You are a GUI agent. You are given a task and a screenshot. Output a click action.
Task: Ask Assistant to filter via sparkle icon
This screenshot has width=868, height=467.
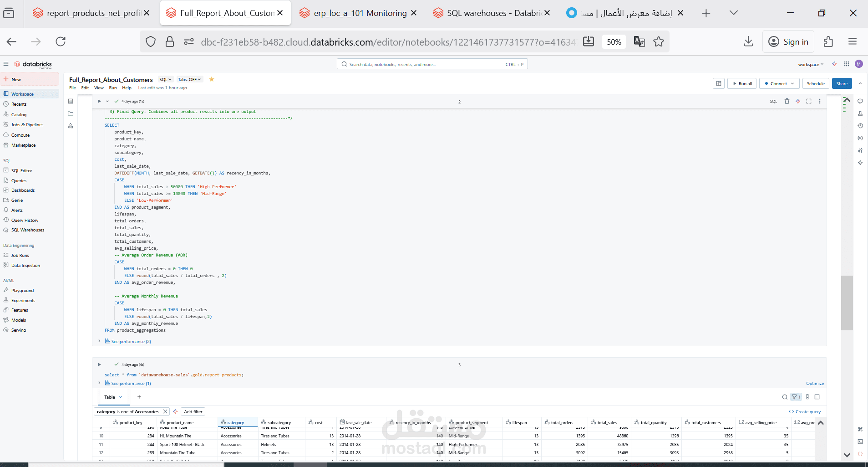(175, 411)
